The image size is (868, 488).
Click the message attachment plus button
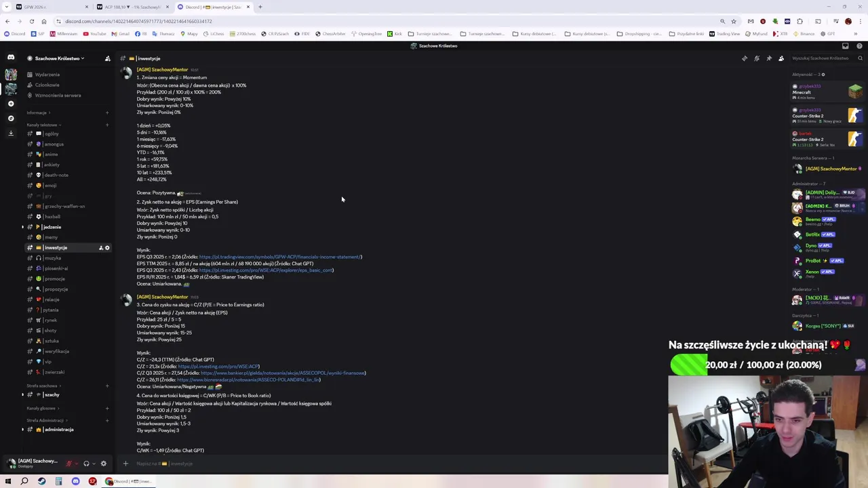pos(125,464)
